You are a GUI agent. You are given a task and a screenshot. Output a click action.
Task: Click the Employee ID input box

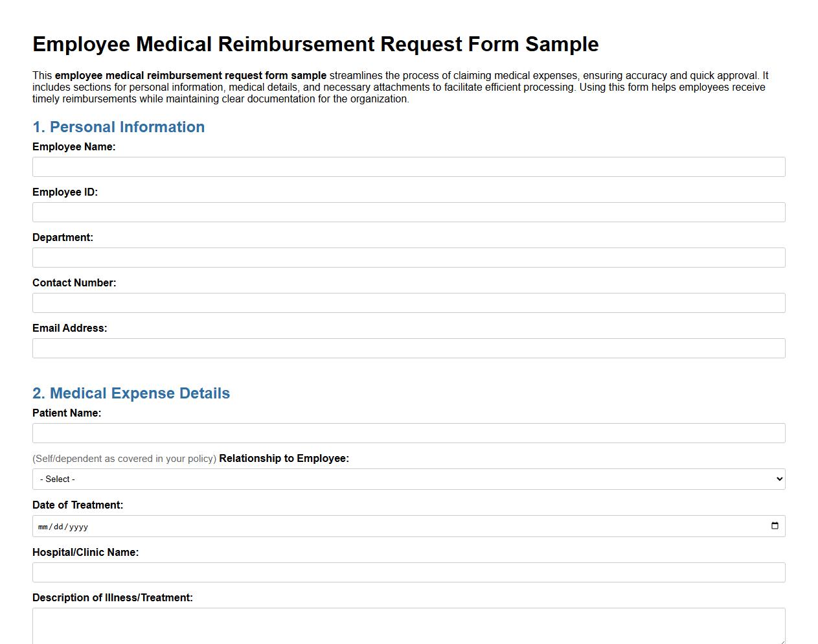pos(408,212)
